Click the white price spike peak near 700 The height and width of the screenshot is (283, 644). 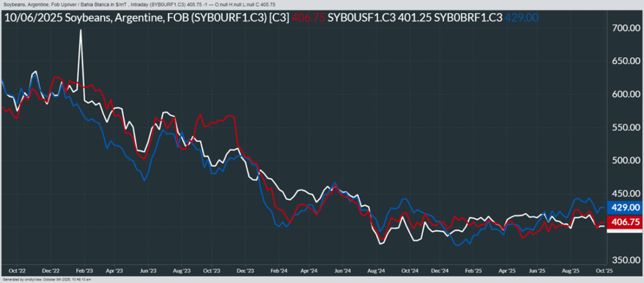[80, 30]
